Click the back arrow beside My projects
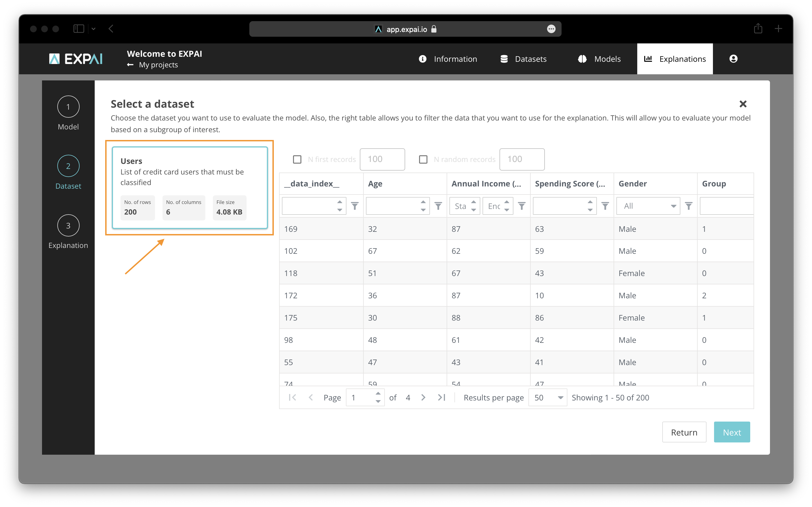 [x=131, y=65]
